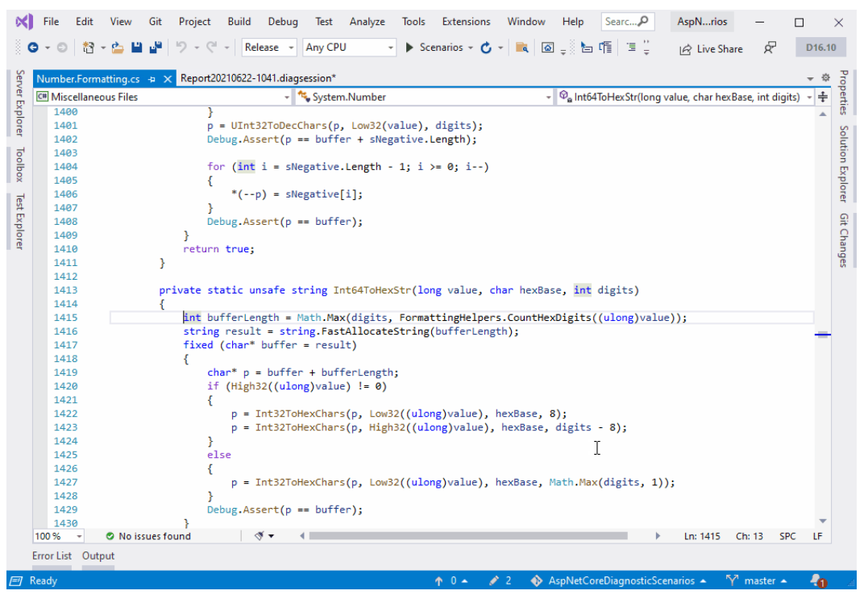Screen dimensions: 868x599
Task: Open the Edit menu
Action: [84, 22]
